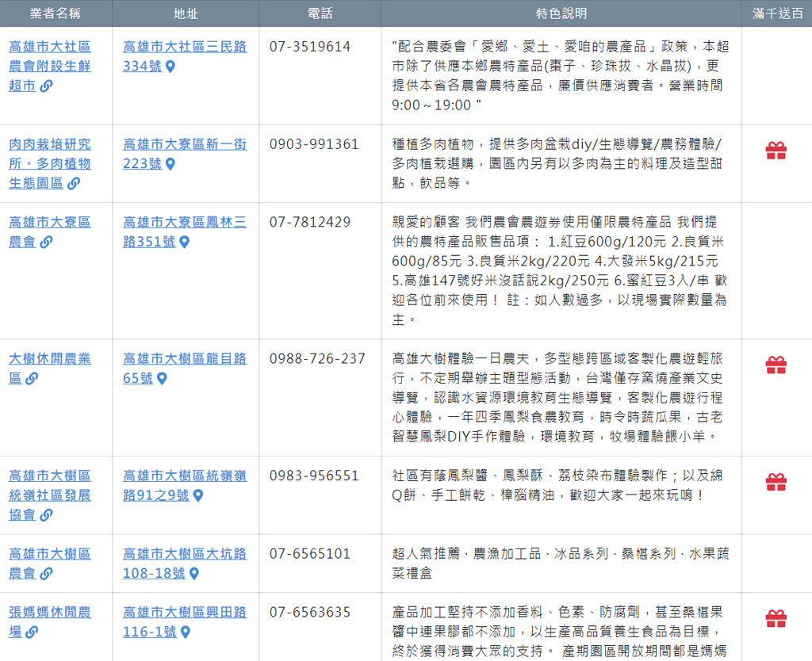Click link icon beside 高雄市大寮區農會
Screen dimensions: 812x661
click(x=46, y=243)
